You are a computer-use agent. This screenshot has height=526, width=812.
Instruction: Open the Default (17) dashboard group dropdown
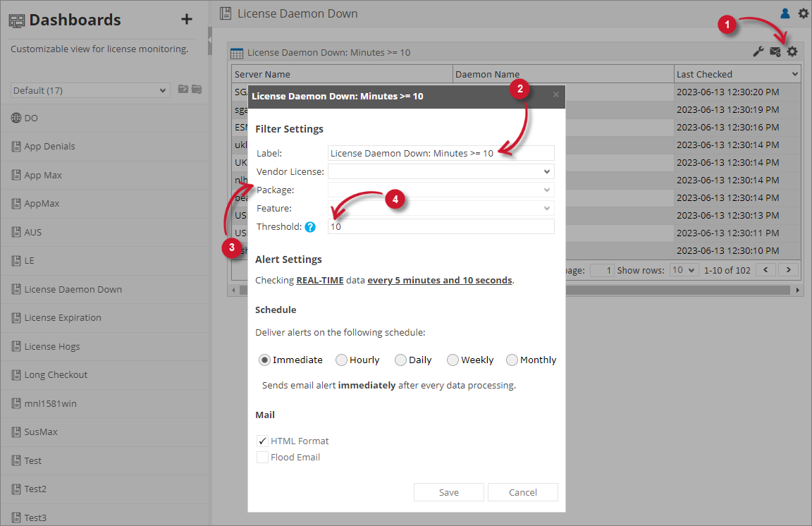[x=90, y=91]
